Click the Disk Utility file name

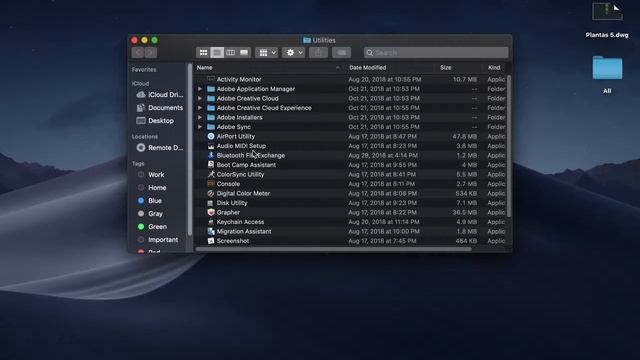click(232, 203)
